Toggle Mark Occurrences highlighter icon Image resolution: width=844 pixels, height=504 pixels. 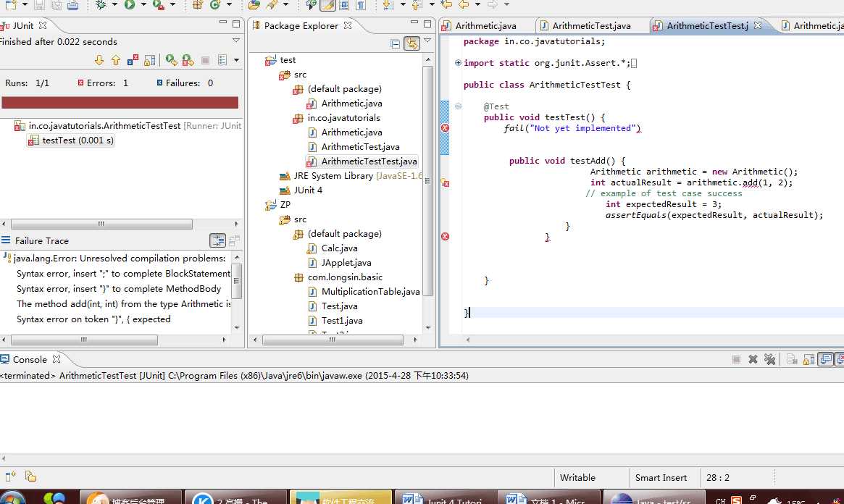[x=327, y=5]
